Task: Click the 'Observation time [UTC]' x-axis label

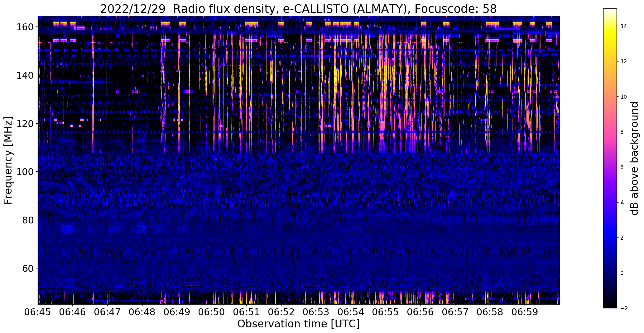Action: [298, 324]
